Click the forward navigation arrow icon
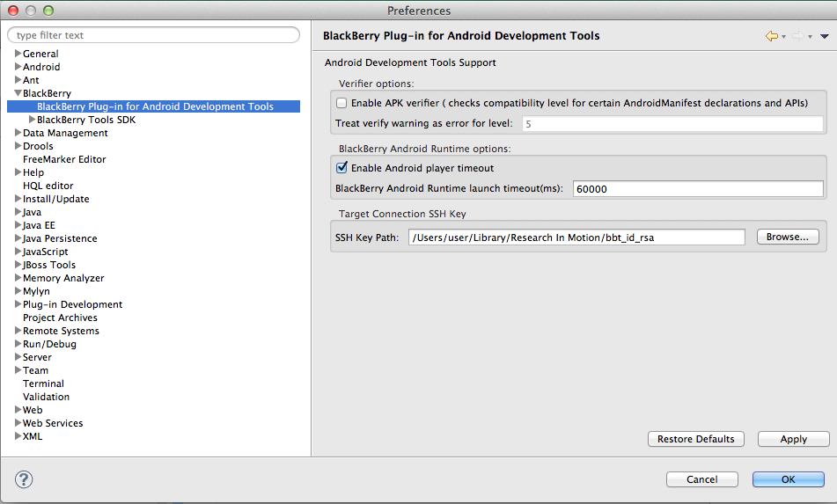The width and height of the screenshot is (837, 504). click(798, 36)
